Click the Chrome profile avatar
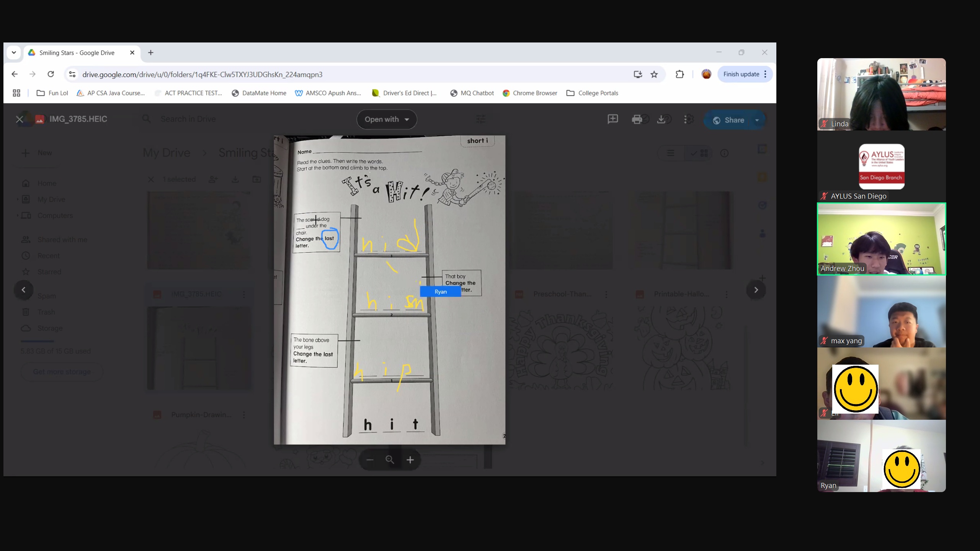The height and width of the screenshot is (551, 980). pyautogui.click(x=706, y=74)
